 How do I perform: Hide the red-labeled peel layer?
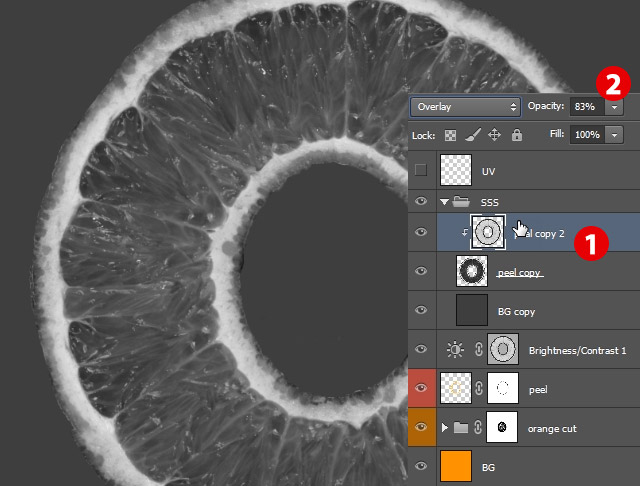421,388
